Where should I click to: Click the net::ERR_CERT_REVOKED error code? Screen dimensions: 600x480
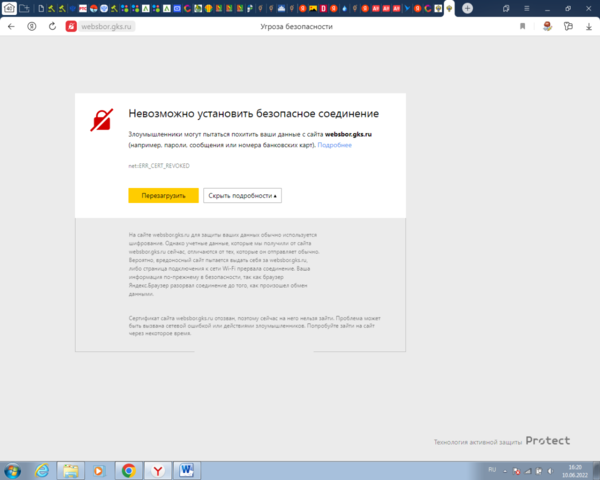pos(159,166)
